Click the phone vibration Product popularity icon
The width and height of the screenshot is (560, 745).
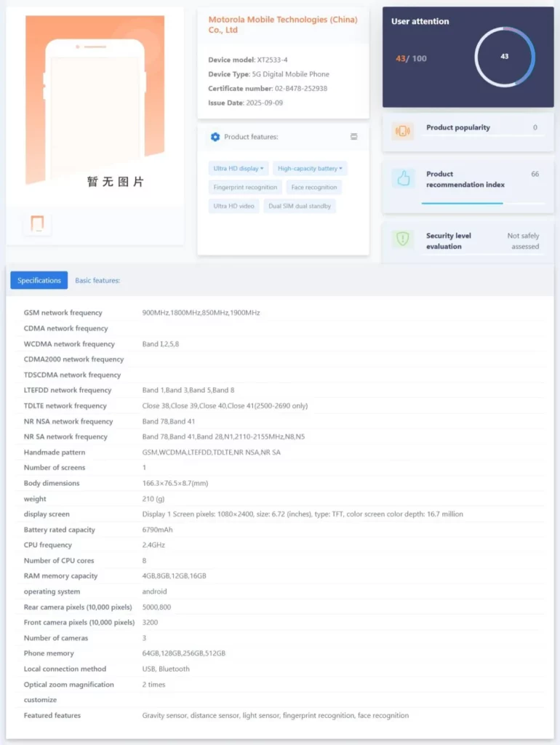(402, 131)
